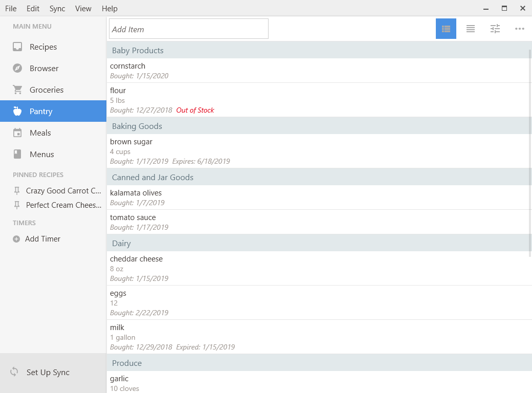Click the Add Timer plus icon
532x393 pixels.
[16, 239]
